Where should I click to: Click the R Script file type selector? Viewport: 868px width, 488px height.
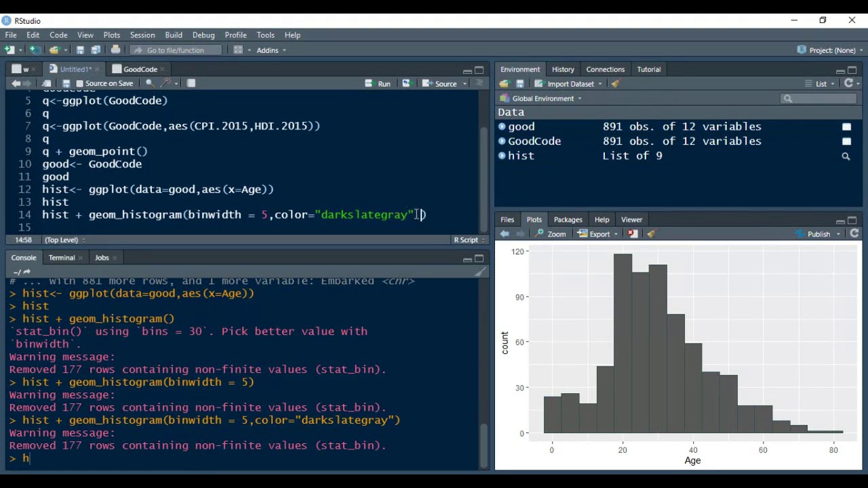click(x=470, y=240)
